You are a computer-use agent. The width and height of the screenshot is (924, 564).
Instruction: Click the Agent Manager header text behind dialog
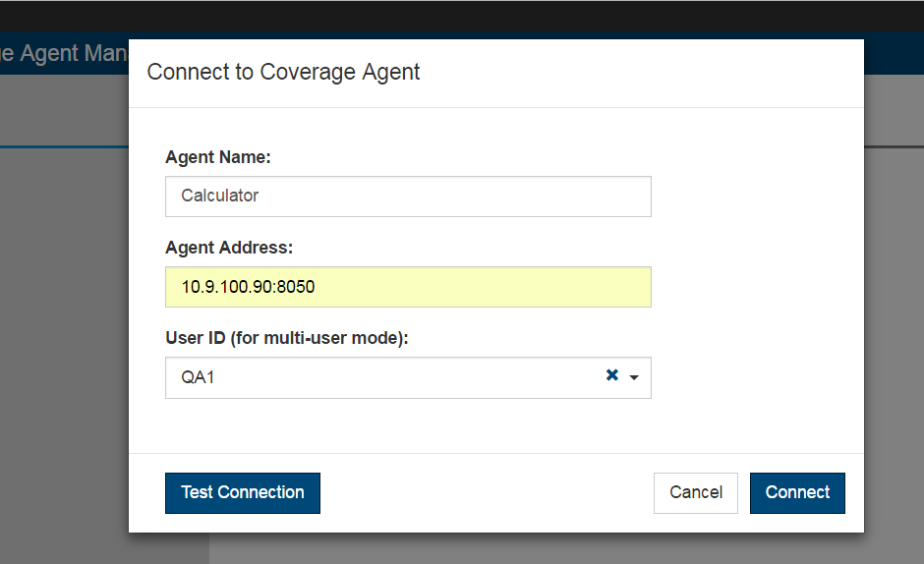[64, 53]
